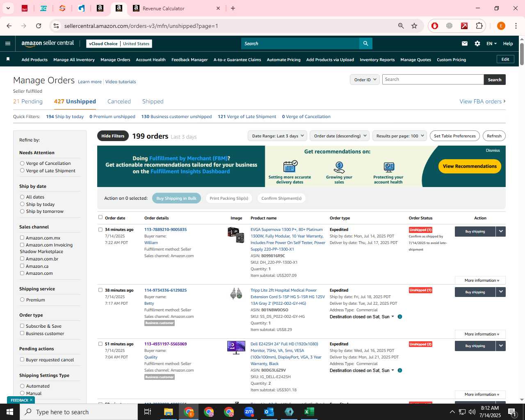
Task: Open Account Health menu item
Action: [x=151, y=59]
